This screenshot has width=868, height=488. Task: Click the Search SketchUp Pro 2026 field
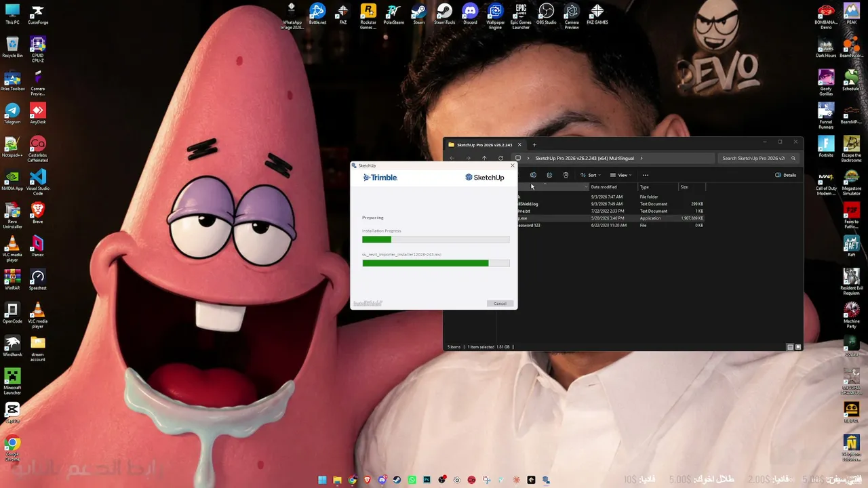pos(758,159)
